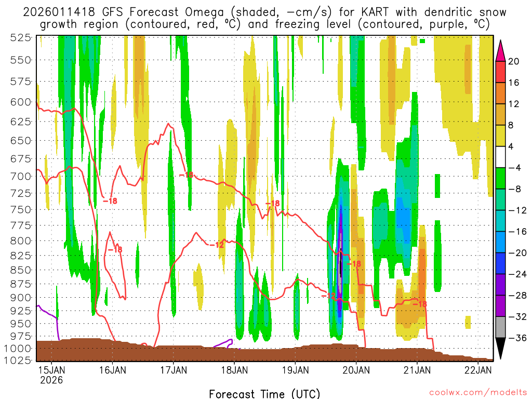Screen dimensions: 532x399
Task: Click the 19JAN time axis label
Action: pyautogui.click(x=295, y=370)
